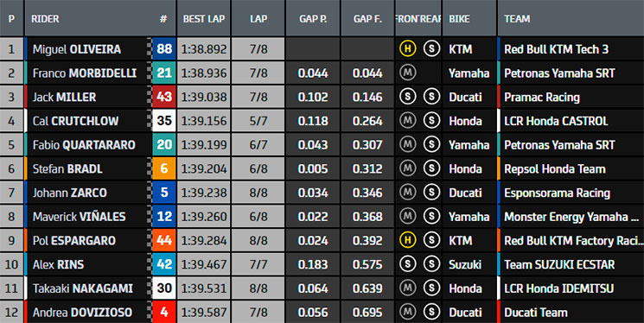Open the Repsol Honda Team entry
Viewport: 644px width, 323px height.
point(554,168)
